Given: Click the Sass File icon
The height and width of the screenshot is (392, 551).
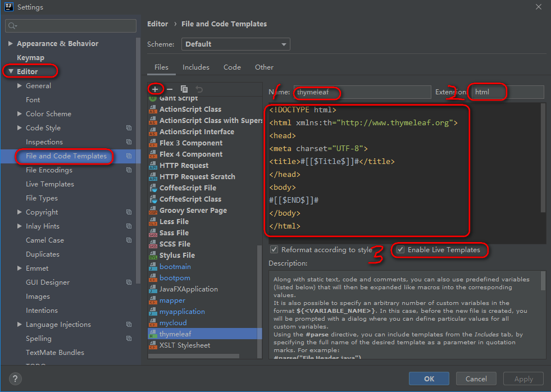Looking at the screenshot, I should 153,233.
